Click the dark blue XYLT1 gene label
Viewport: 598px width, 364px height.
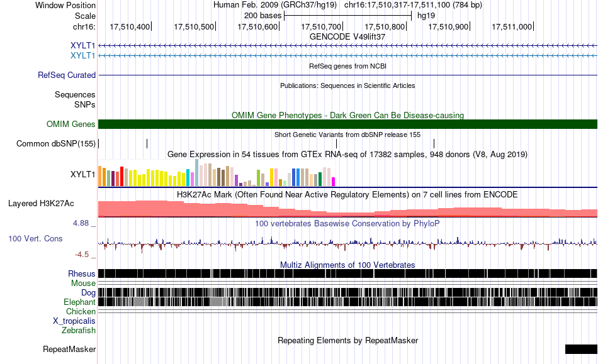(x=82, y=46)
